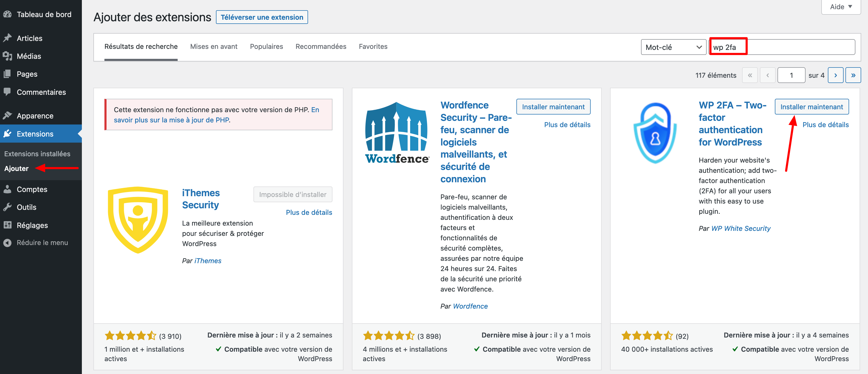Open WP 2FA Two-factor authentication title
This screenshot has width=868, height=374.
click(733, 123)
